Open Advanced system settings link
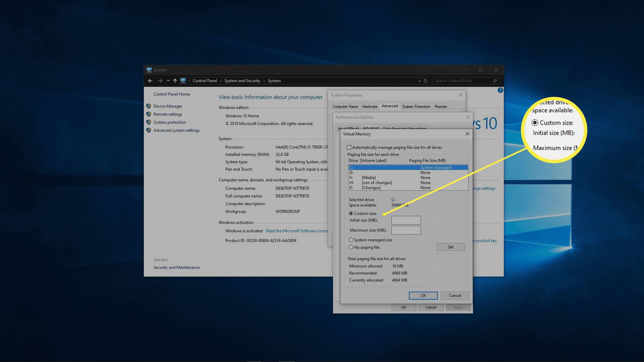The image size is (644, 362). (x=176, y=130)
